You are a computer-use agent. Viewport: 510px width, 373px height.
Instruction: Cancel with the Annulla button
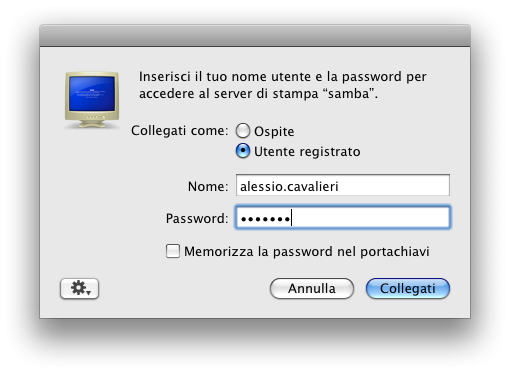pos(312,288)
